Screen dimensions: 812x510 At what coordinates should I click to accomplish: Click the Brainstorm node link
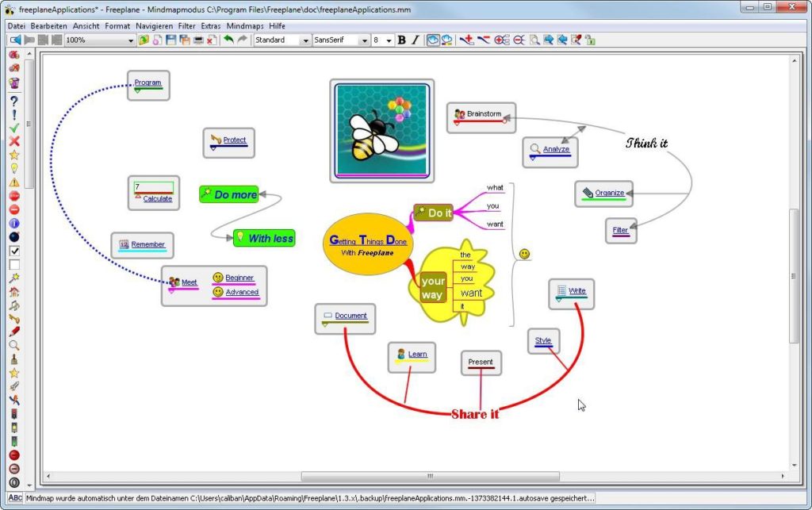coord(482,113)
